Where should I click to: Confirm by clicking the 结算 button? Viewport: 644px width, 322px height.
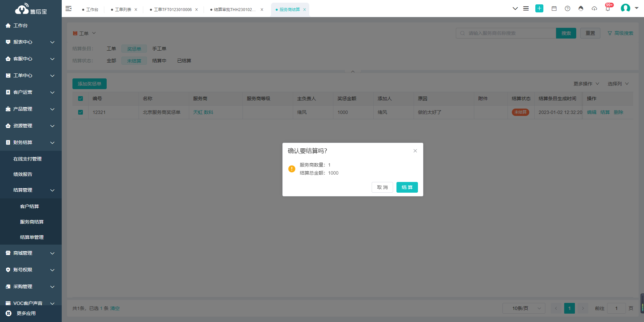[x=407, y=187]
